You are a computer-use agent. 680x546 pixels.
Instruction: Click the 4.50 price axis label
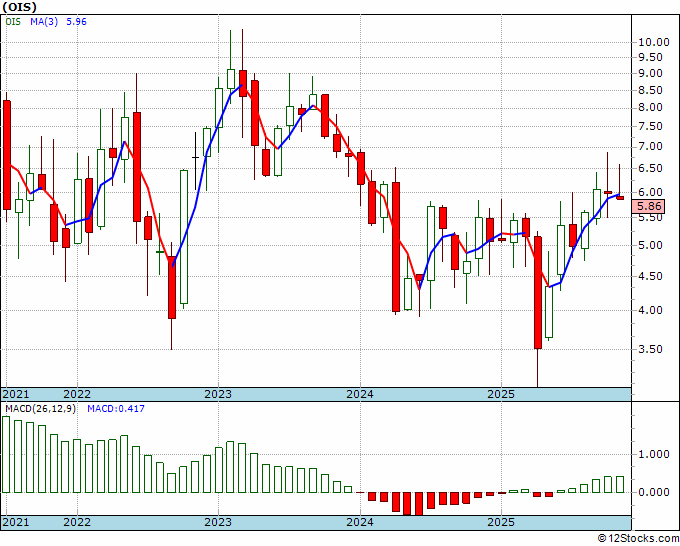(650, 276)
